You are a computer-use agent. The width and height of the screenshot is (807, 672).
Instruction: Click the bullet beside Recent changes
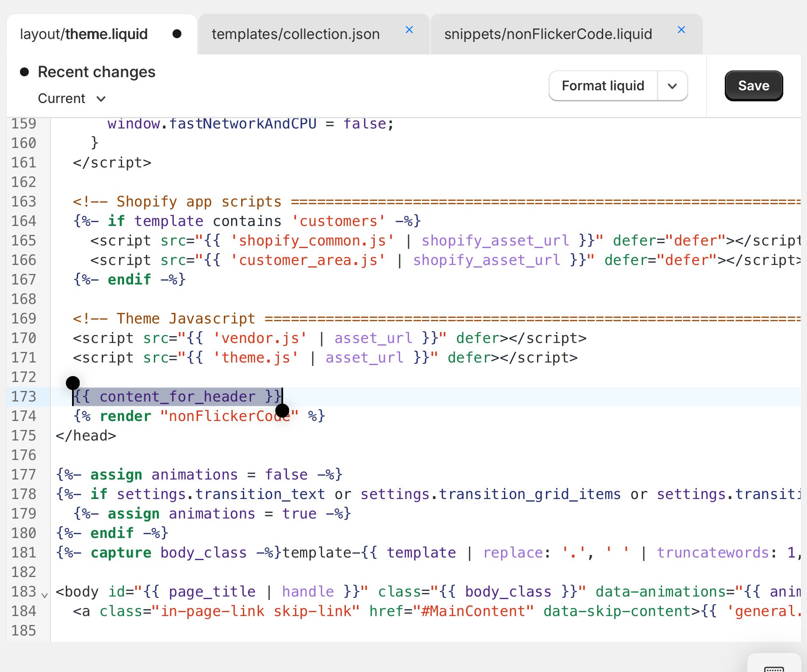[25, 72]
